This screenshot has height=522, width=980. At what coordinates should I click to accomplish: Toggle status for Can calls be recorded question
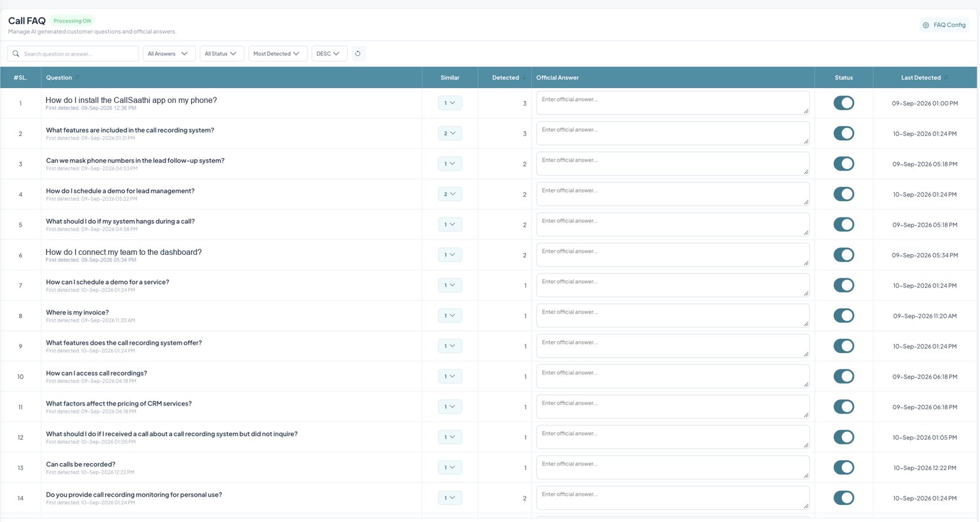843,467
